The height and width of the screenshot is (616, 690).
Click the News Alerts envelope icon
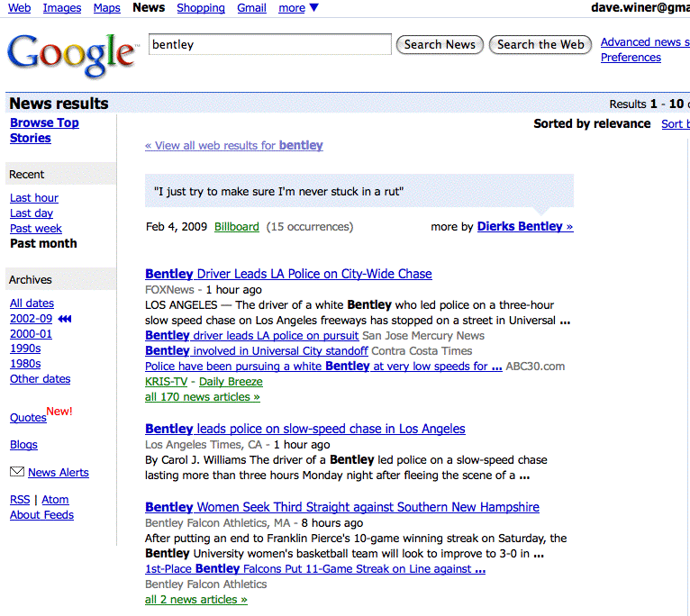point(17,472)
